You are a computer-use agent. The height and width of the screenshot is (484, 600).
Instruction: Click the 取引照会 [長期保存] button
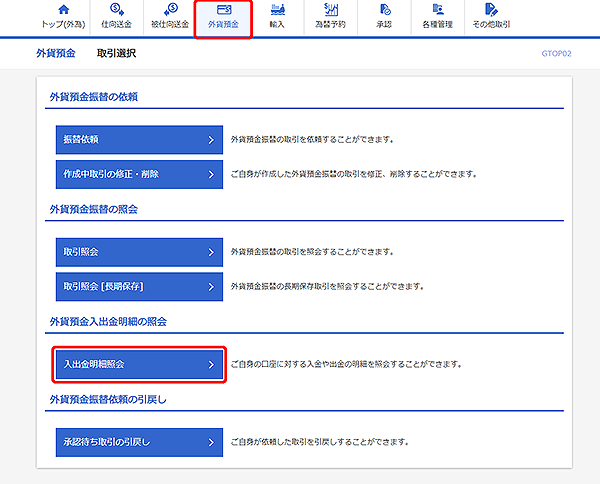coord(139,287)
